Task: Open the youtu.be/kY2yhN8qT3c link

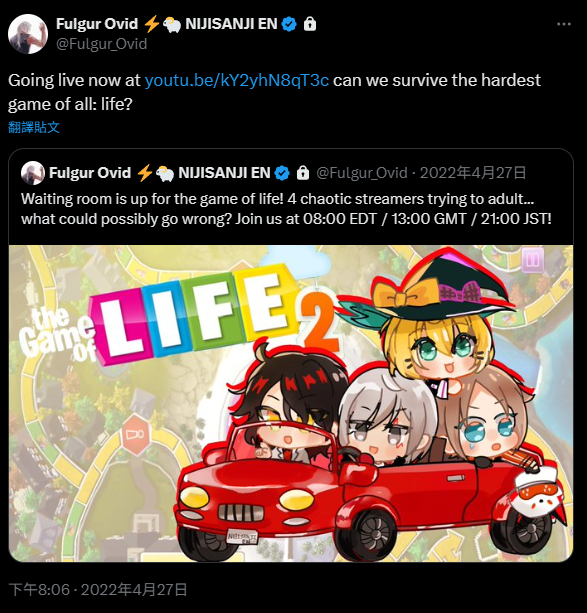Action: tap(237, 80)
